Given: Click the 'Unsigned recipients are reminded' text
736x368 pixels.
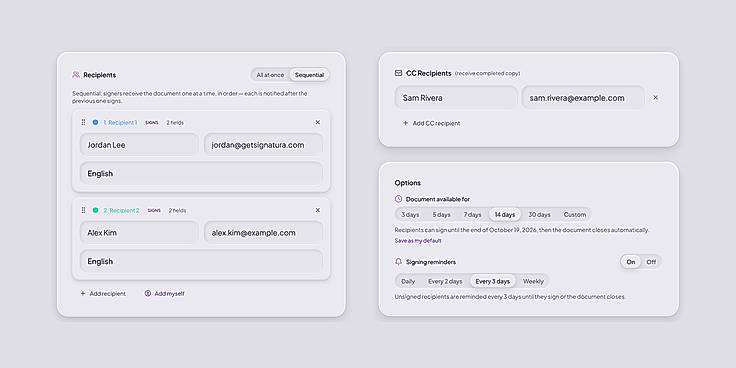Looking at the screenshot, I should coord(510,297).
